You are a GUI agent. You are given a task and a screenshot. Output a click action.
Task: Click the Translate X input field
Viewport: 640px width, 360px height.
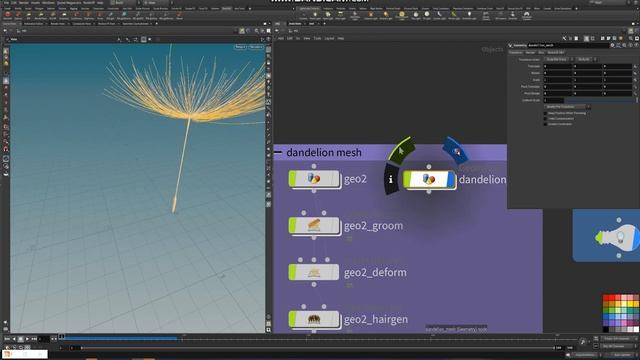558,66
